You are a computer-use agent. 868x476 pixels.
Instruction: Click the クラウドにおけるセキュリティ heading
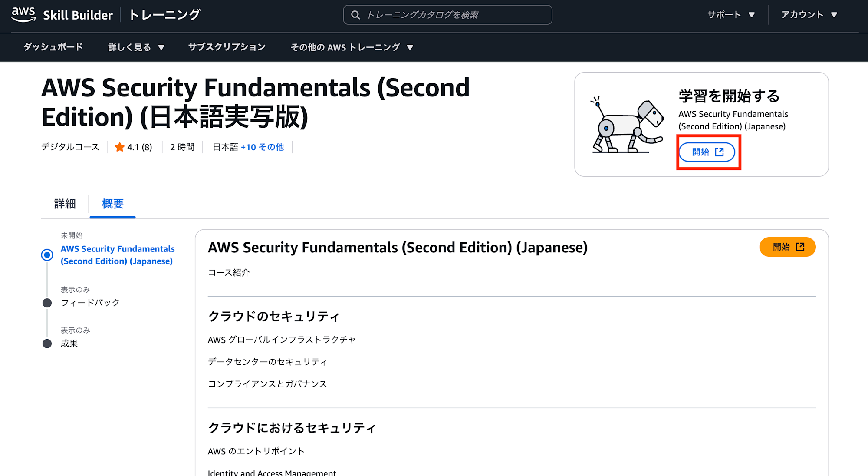(292, 428)
